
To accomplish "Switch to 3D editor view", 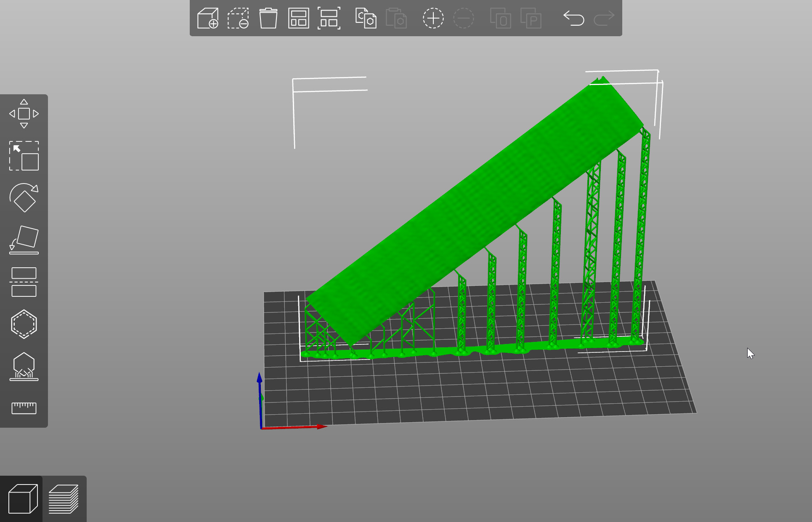I will click(22, 499).
